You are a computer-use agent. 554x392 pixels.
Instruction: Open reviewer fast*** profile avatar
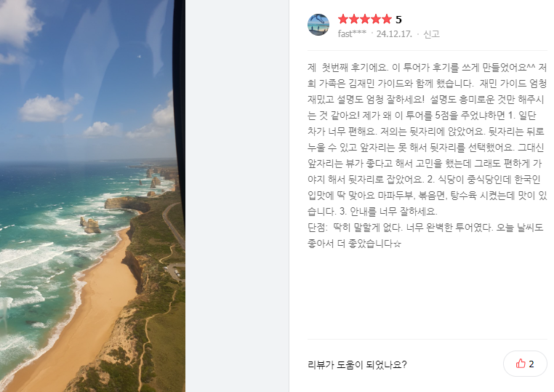[318, 25]
